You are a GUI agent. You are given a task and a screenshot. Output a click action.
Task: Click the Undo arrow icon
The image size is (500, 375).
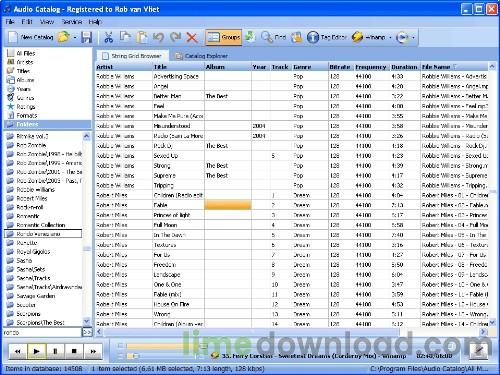point(158,37)
